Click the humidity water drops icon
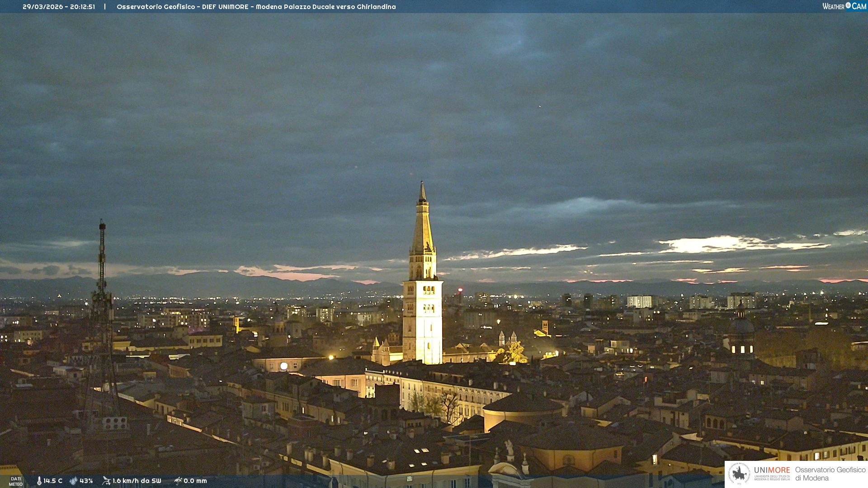The height and width of the screenshot is (488, 868). click(x=73, y=481)
